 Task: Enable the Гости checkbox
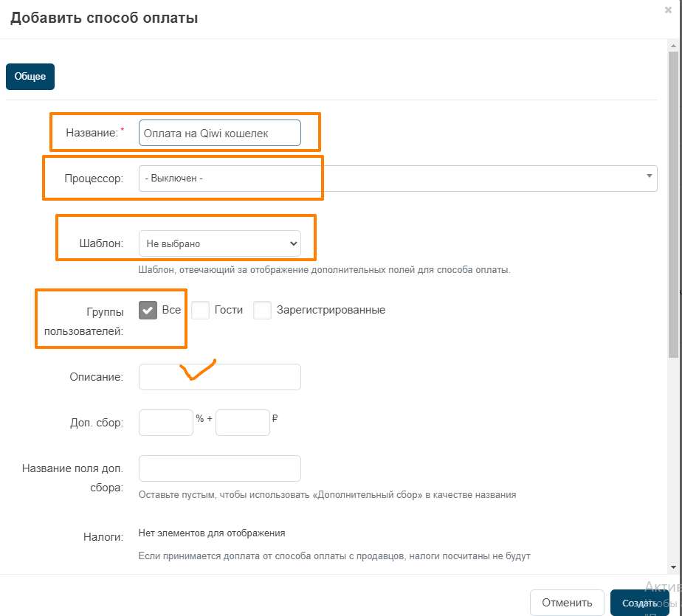click(200, 311)
